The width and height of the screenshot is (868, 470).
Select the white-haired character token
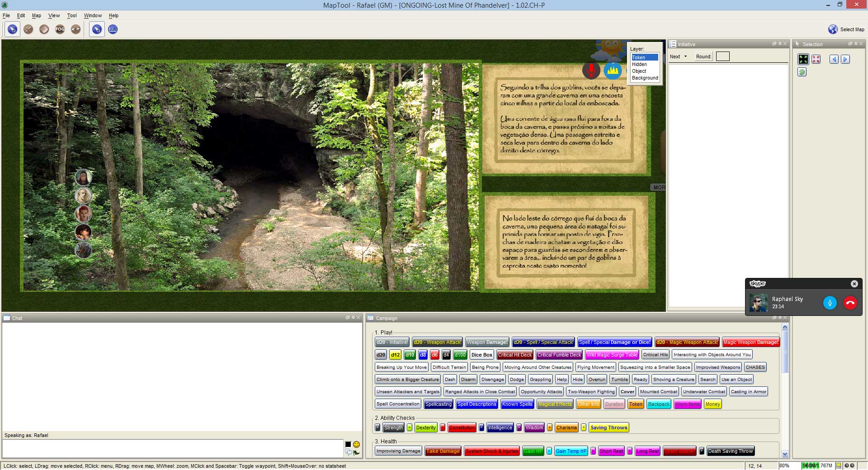pos(83,196)
